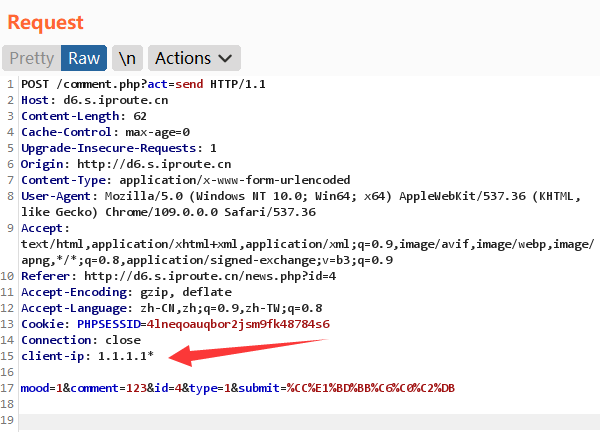This screenshot has height=432, width=600.
Task: Click the Upgrade-Insecure-Requests header line
Action: pos(119,148)
